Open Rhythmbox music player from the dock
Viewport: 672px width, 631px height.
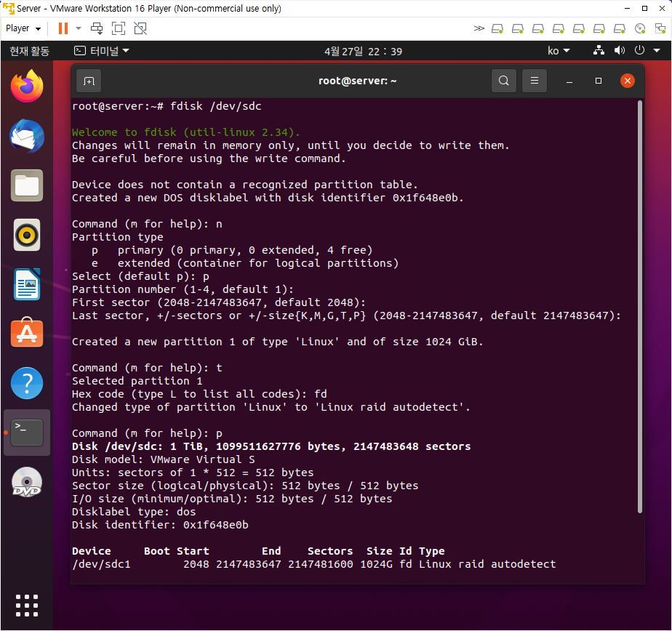[27, 236]
